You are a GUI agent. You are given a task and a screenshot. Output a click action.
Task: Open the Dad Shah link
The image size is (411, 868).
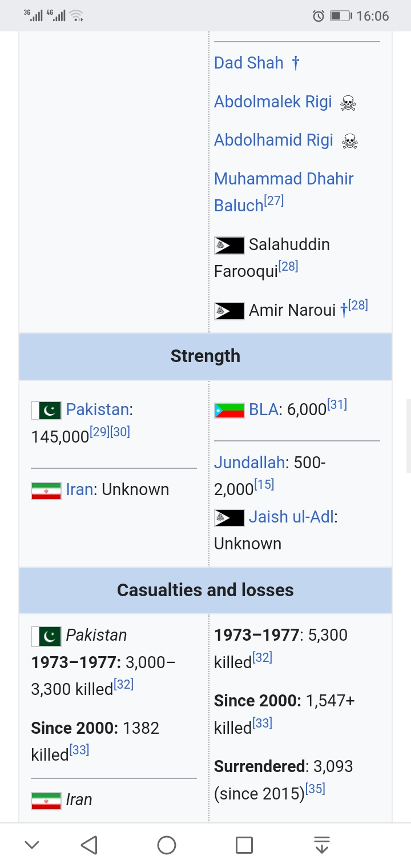coord(249,63)
